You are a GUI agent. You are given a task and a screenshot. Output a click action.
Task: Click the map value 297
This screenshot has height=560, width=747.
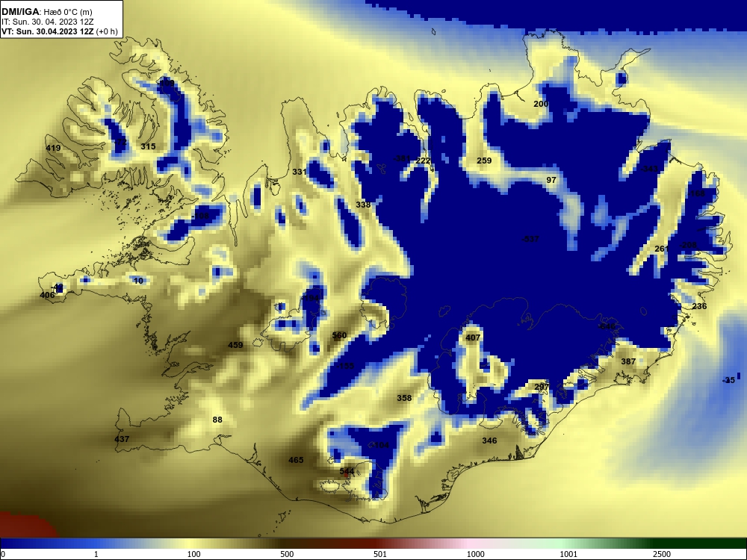pos(542,387)
